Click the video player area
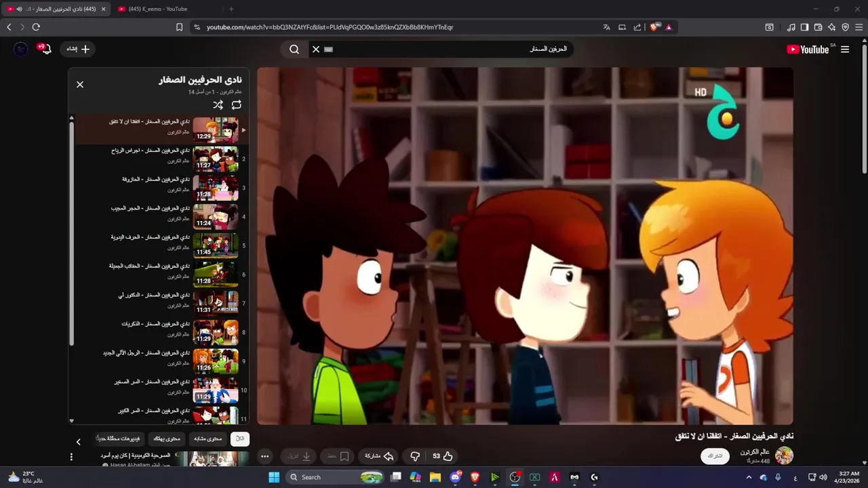The width and height of the screenshot is (868, 488). click(525, 246)
